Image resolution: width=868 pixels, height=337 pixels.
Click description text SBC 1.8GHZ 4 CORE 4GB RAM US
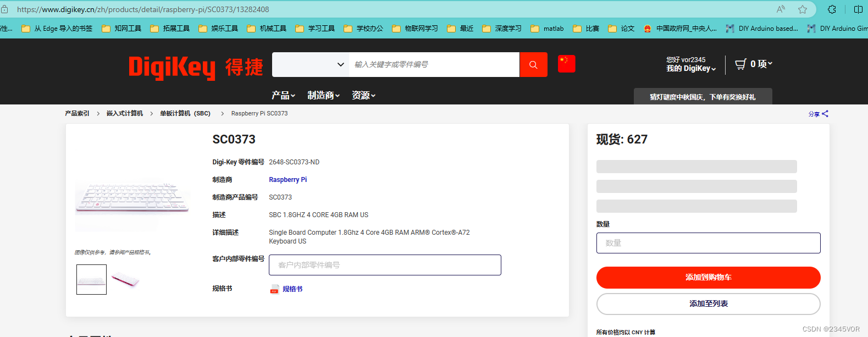click(318, 215)
